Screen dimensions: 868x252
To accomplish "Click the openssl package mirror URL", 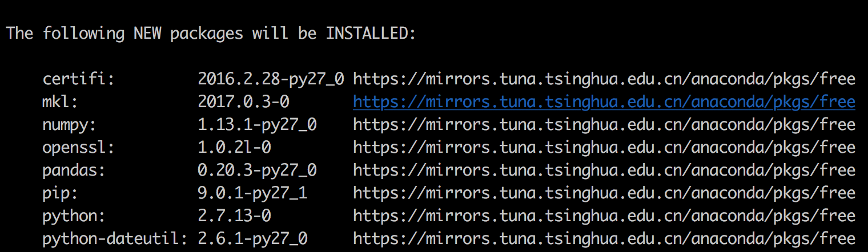I will pyautogui.click(x=604, y=148).
